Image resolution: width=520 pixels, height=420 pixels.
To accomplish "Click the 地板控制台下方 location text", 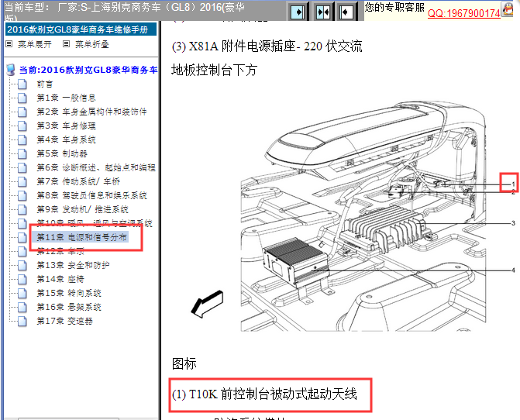I will click(x=214, y=70).
